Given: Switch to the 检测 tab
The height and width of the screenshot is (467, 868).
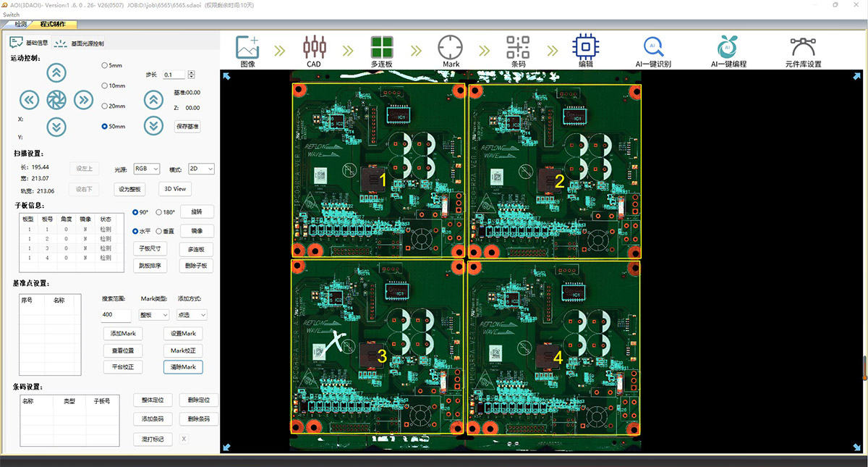Looking at the screenshot, I should [21, 24].
